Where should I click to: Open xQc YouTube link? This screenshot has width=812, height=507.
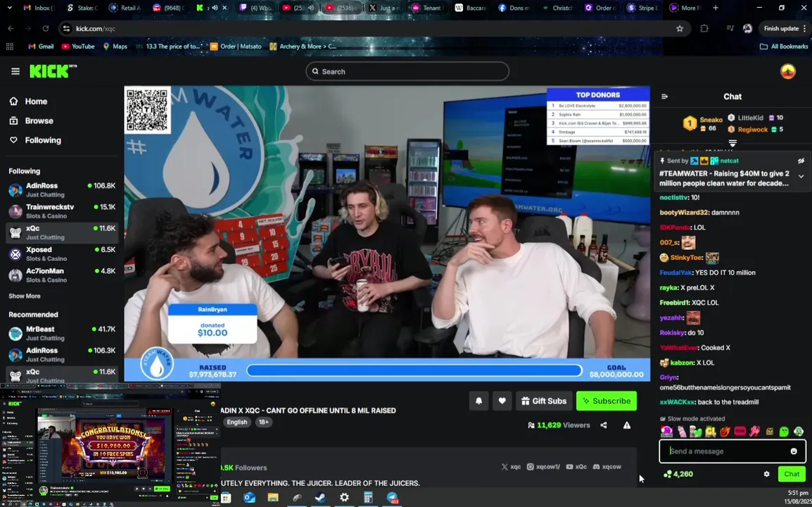coord(576,467)
